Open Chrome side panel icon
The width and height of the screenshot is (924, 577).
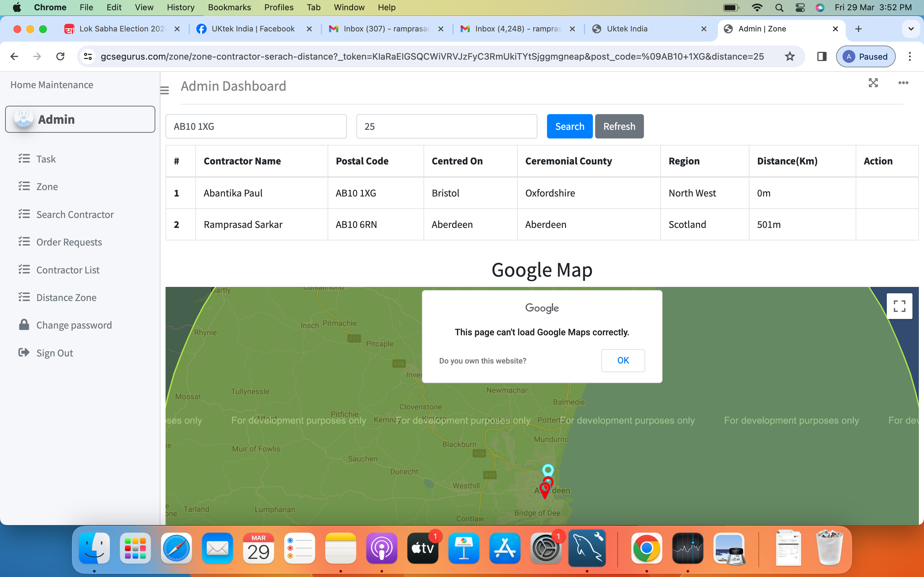pyautogui.click(x=822, y=56)
